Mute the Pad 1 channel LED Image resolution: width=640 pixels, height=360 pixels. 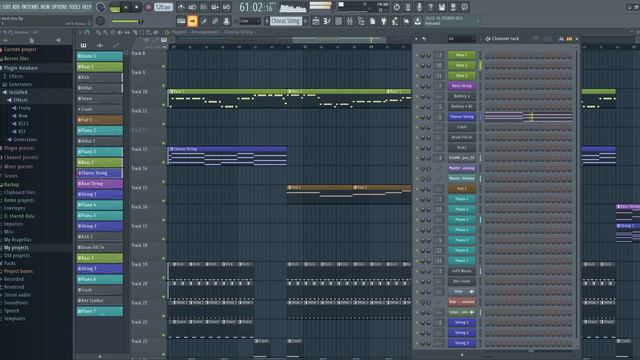[417, 189]
